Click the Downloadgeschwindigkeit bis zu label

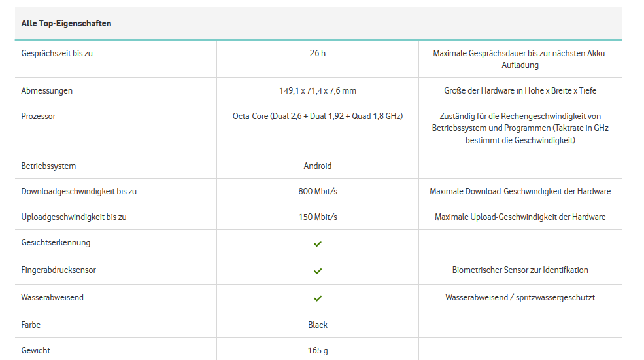(x=78, y=192)
